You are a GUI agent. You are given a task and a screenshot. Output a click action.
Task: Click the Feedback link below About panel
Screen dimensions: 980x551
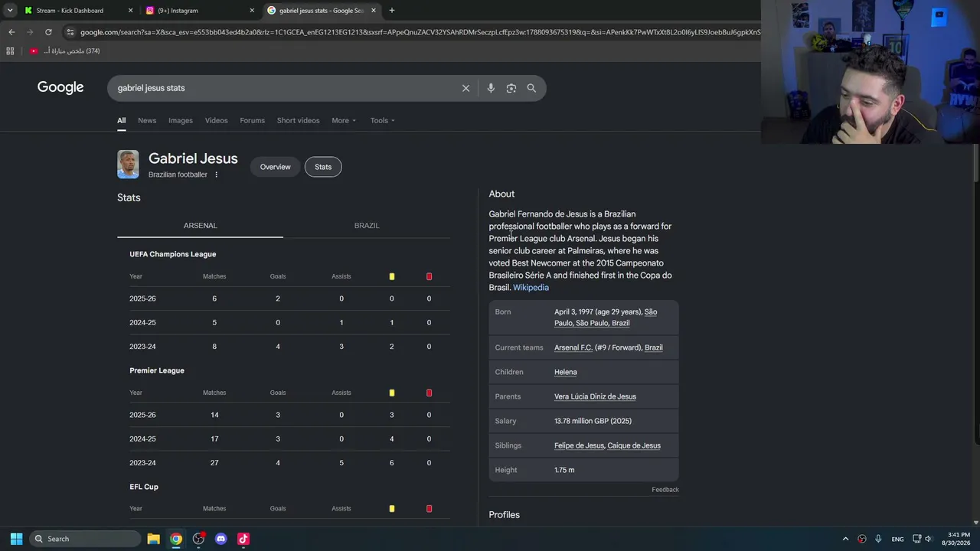coord(665,490)
